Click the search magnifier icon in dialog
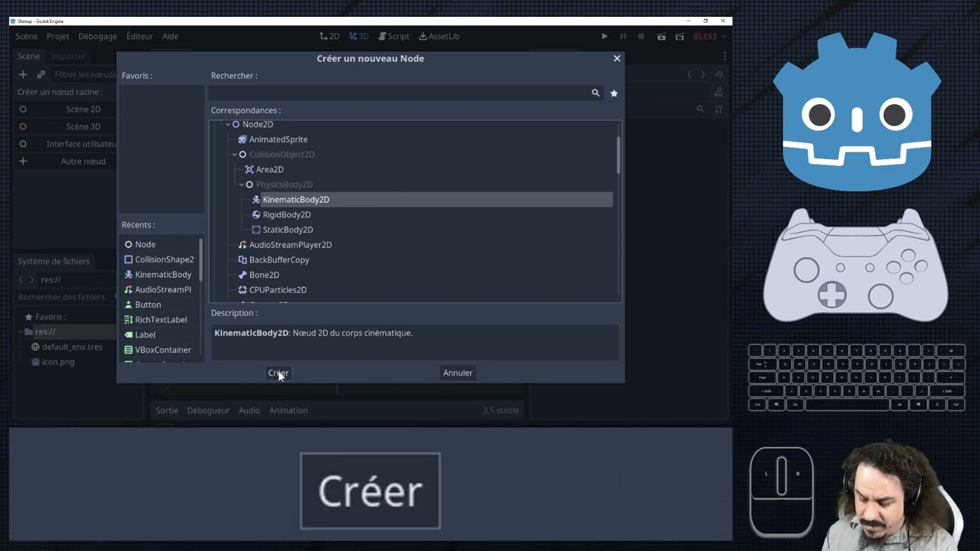 [x=595, y=93]
